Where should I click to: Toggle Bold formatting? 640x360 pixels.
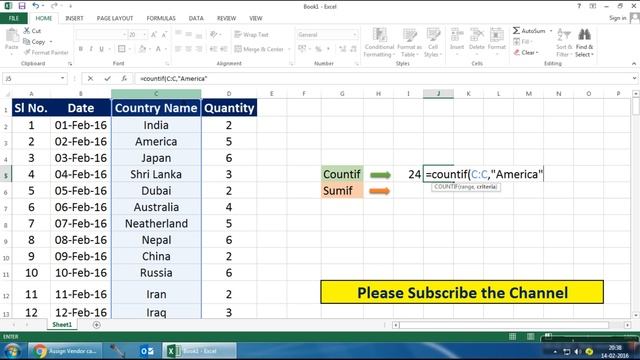pos(81,49)
